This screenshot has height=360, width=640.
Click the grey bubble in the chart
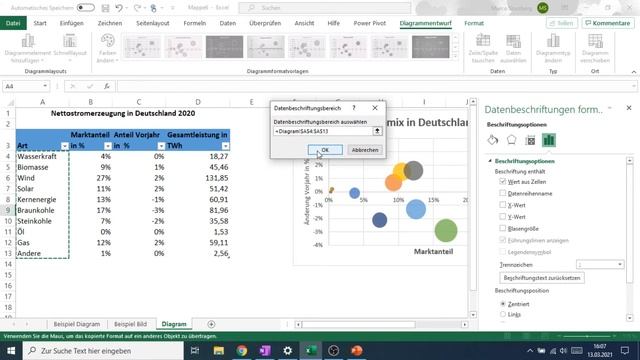[x=413, y=171]
